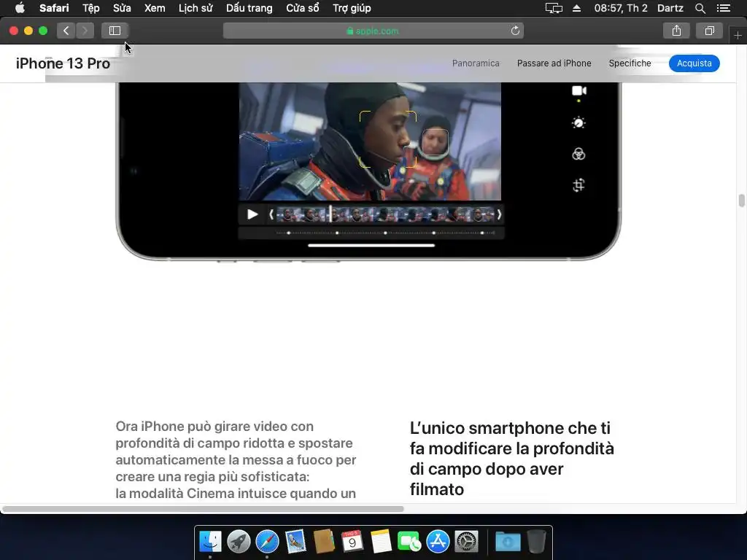
Task: Click the eject icon in menu bar
Action: click(x=576, y=8)
